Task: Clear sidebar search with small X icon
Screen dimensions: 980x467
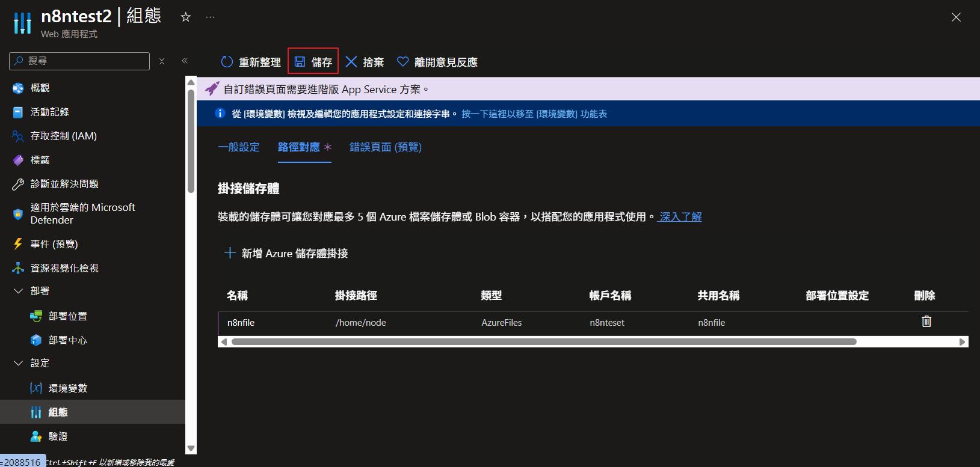Action: pyautogui.click(x=162, y=61)
